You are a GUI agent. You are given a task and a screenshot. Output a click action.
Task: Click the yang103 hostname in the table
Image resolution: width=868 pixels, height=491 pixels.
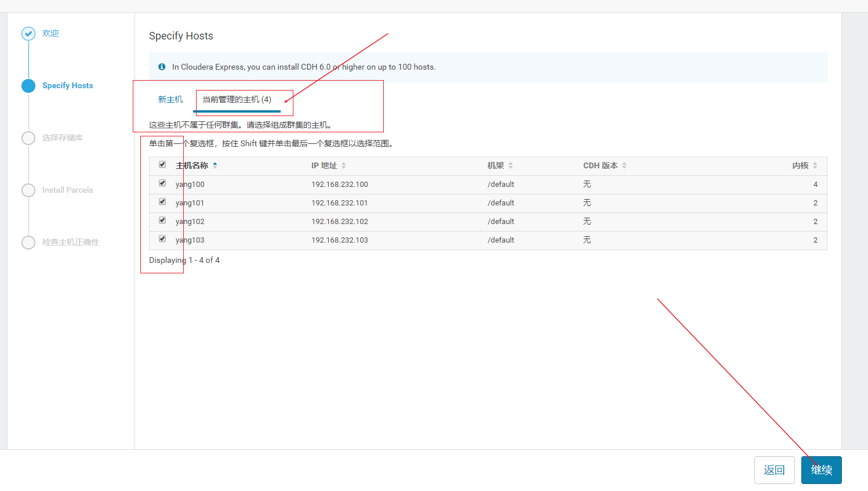[x=190, y=239]
